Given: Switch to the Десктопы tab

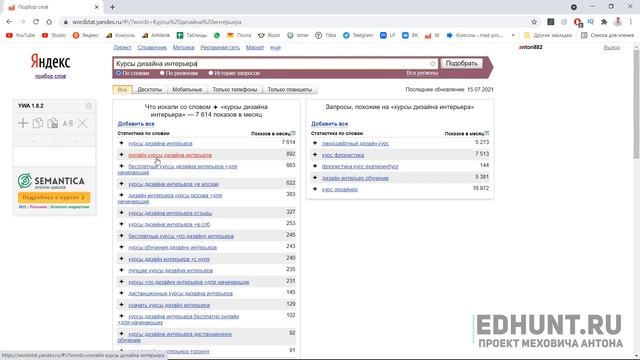Looking at the screenshot, I should coord(149,89).
